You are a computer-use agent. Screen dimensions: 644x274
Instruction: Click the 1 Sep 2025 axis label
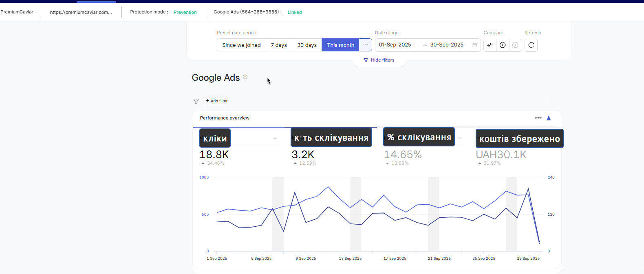click(x=217, y=259)
